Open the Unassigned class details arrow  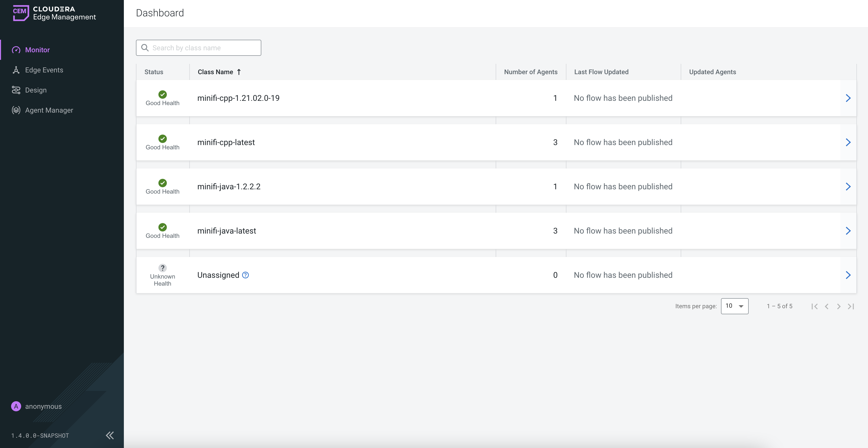tap(848, 275)
